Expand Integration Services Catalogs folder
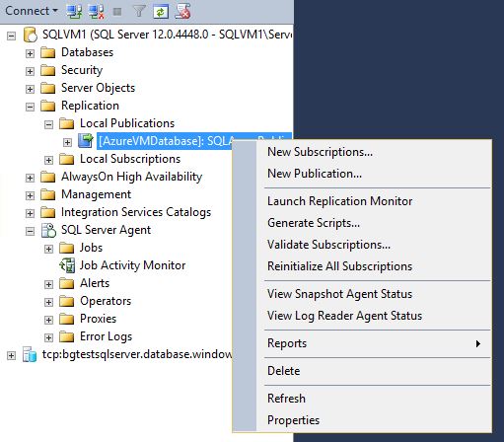 [x=30, y=213]
